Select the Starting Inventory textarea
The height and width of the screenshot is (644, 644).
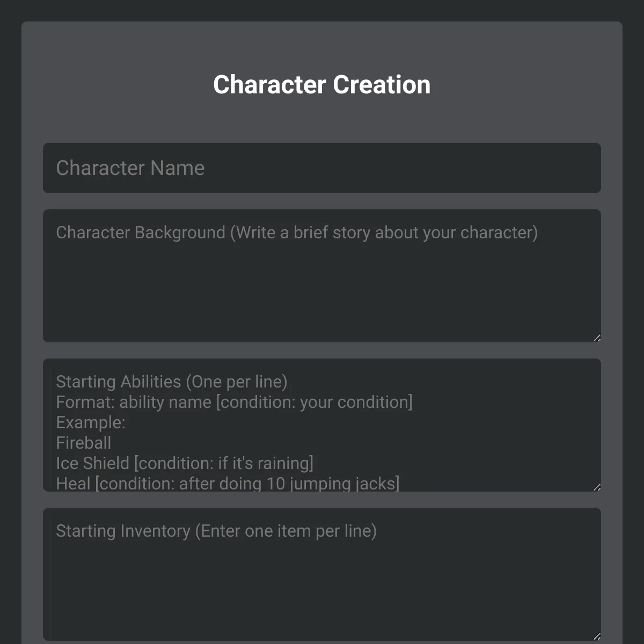pos(322,574)
